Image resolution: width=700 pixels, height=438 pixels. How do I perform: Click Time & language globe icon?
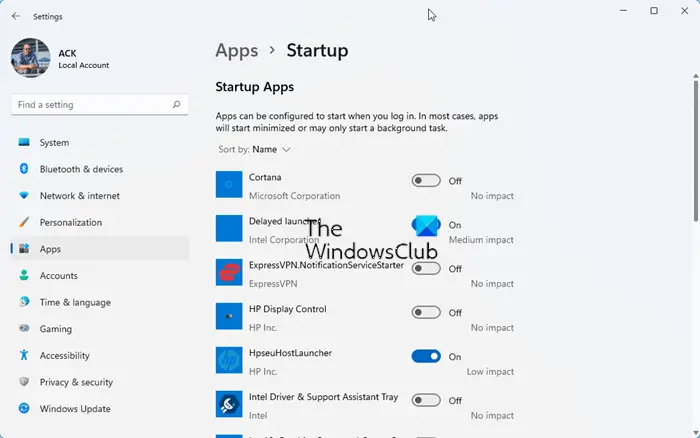tap(24, 302)
